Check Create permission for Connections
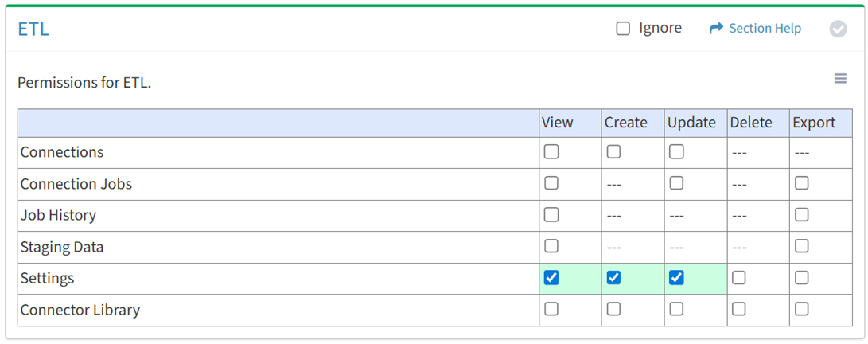This screenshot has width=868, height=344. [613, 152]
